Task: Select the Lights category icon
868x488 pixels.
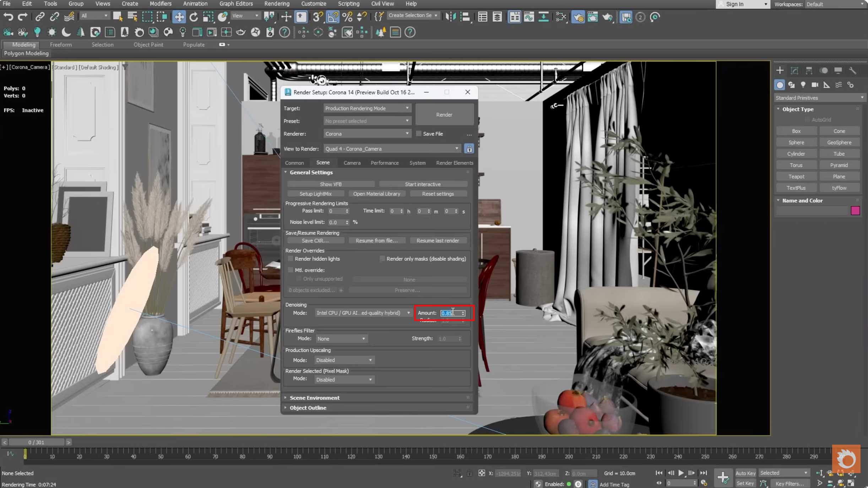Action: click(x=803, y=85)
